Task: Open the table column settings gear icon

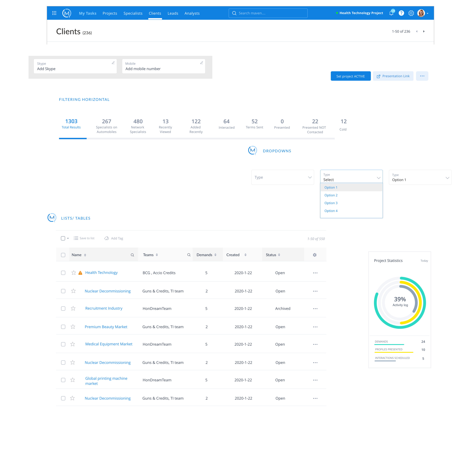Action: pyautogui.click(x=315, y=255)
